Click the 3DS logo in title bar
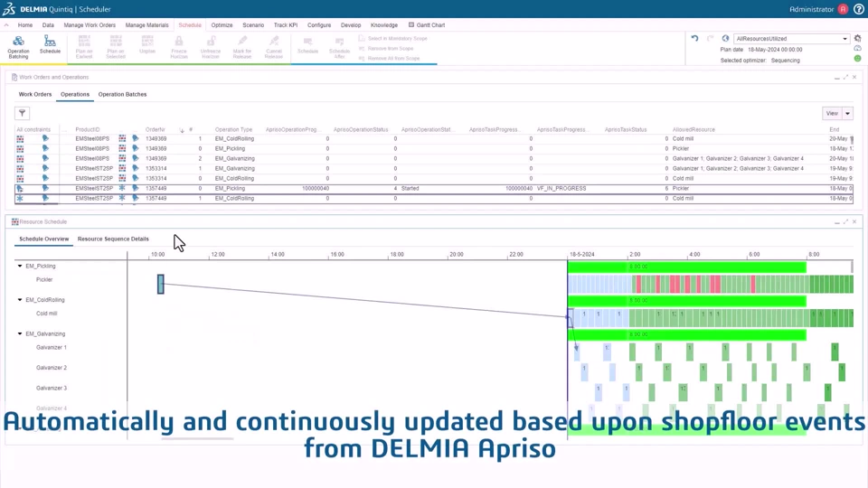The height and width of the screenshot is (488, 868). [x=9, y=9]
